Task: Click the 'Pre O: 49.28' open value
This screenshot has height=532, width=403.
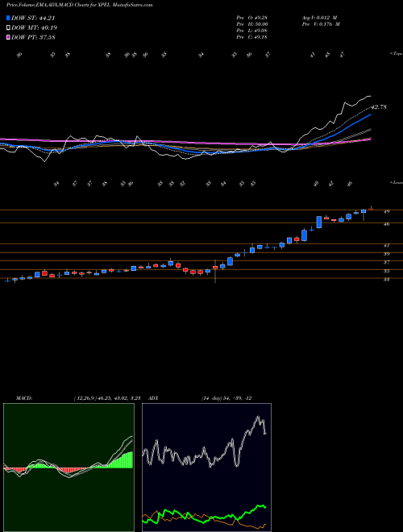Action: [251, 18]
